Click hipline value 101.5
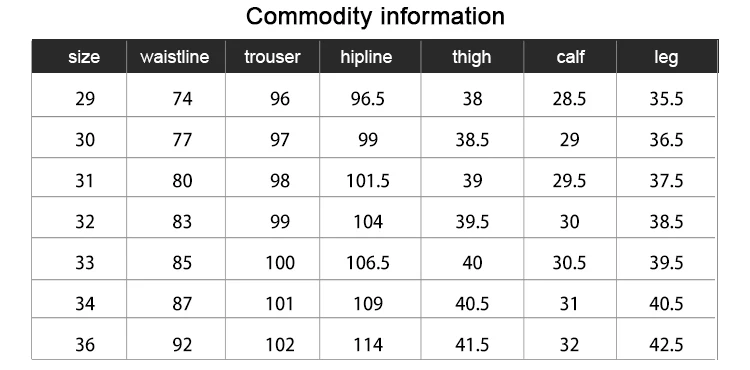The height and width of the screenshot is (370, 750). click(x=368, y=181)
